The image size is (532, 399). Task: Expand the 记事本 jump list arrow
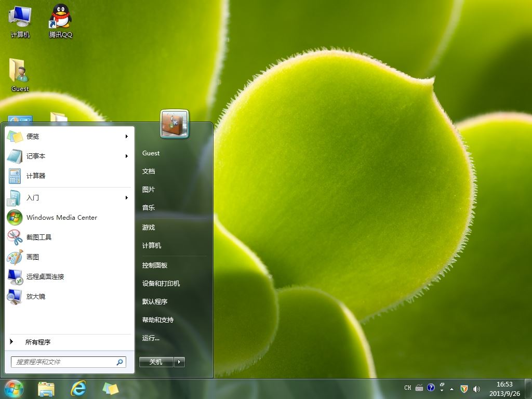pyautogui.click(x=127, y=156)
